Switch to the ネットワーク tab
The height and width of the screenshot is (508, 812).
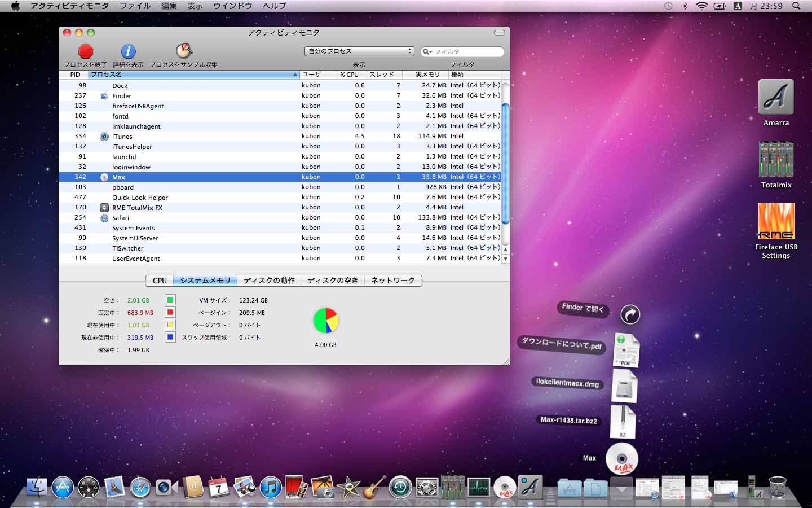point(393,281)
